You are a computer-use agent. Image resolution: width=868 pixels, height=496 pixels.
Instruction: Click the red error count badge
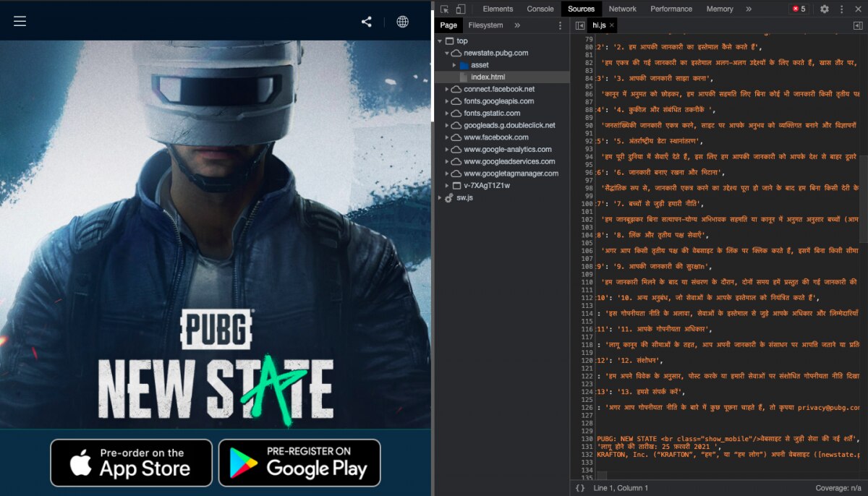coord(799,9)
